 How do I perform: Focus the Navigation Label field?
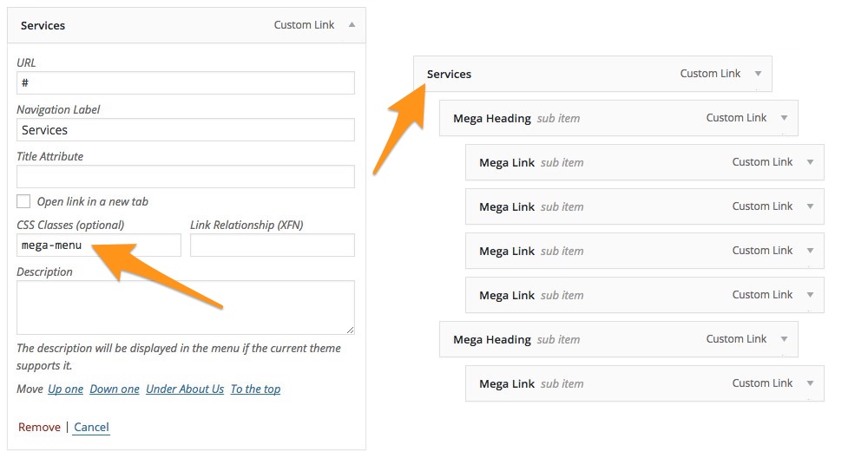186,129
